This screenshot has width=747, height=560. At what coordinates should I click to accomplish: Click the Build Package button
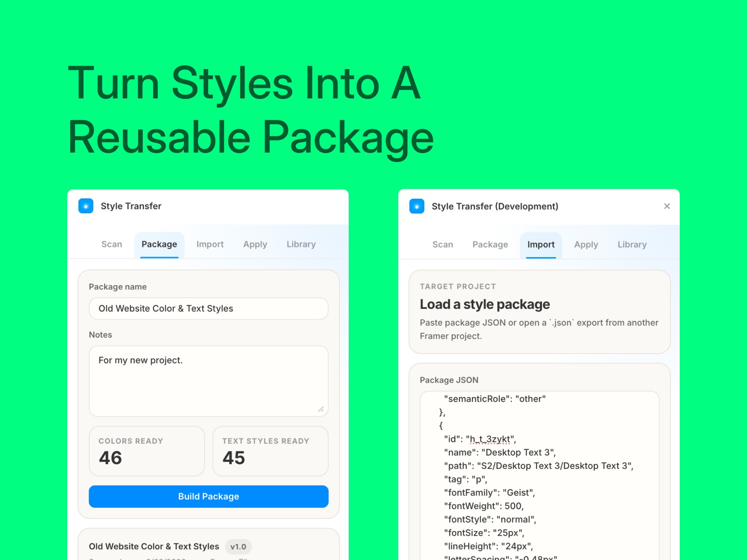208,496
